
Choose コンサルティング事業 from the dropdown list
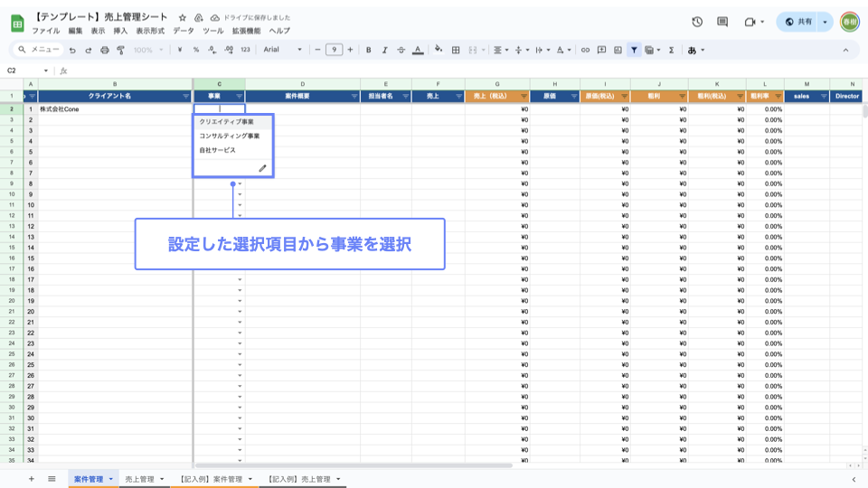coord(232,136)
